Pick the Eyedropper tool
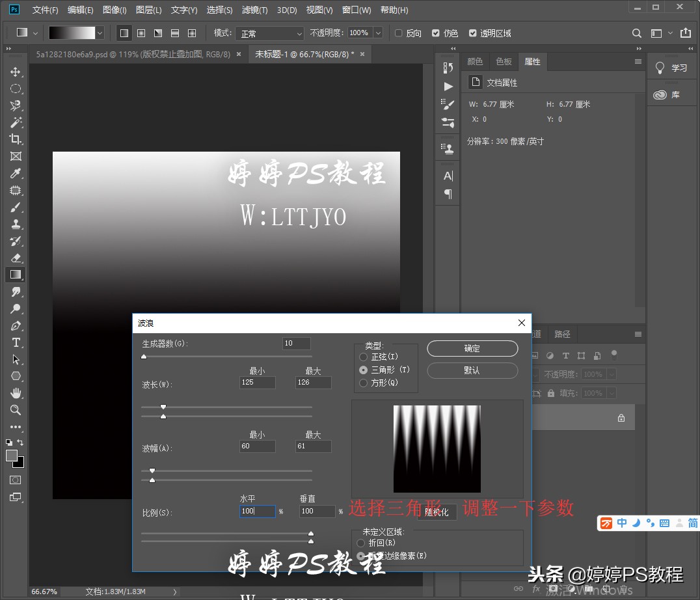This screenshot has width=700, height=600. coord(16,173)
